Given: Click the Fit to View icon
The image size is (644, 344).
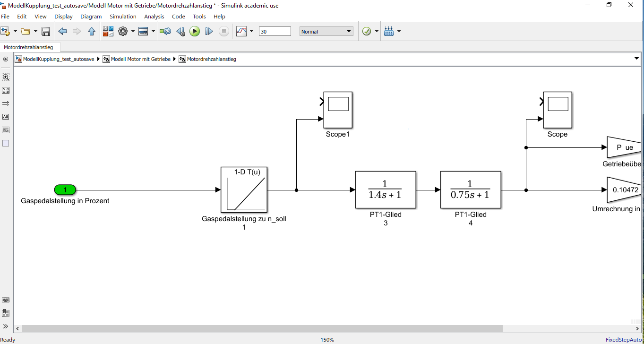Looking at the screenshot, I should coord(6,90).
